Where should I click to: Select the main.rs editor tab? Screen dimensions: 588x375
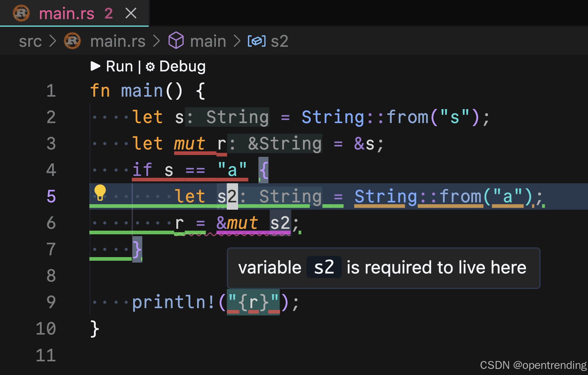[x=67, y=14]
